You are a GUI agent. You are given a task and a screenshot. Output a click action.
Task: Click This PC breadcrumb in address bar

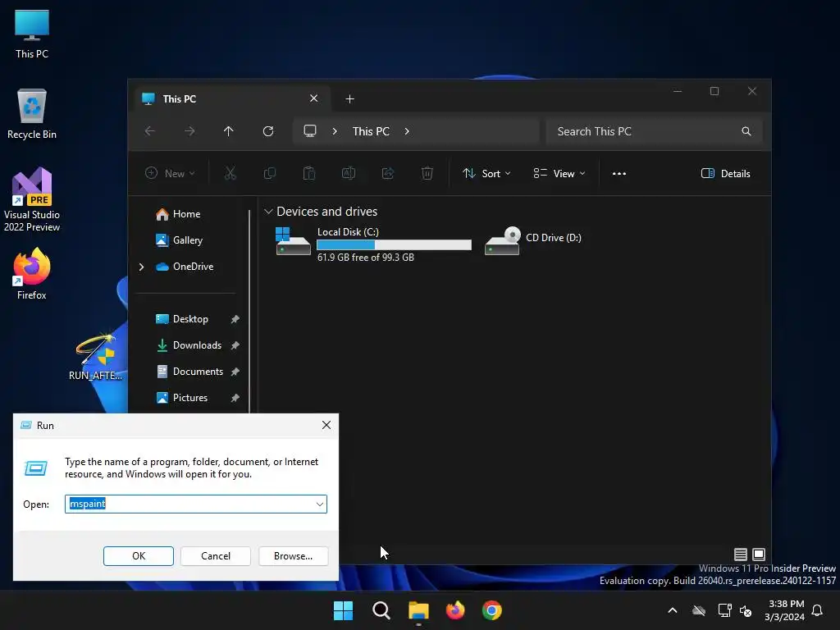[371, 131]
